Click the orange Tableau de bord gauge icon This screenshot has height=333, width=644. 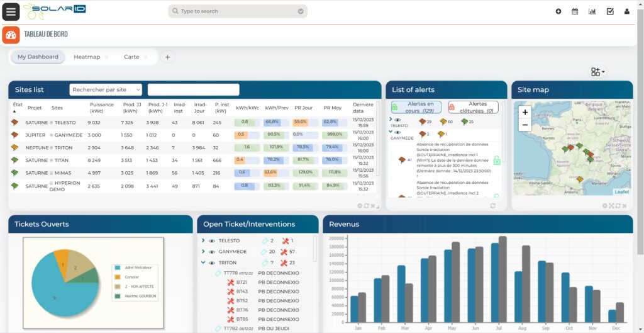tap(11, 35)
